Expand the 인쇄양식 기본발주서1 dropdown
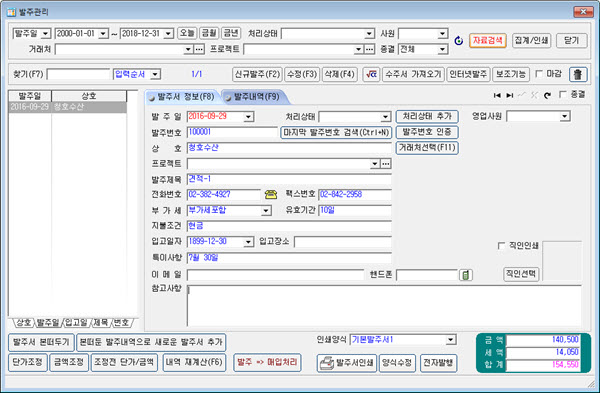600x393 pixels. point(451,339)
